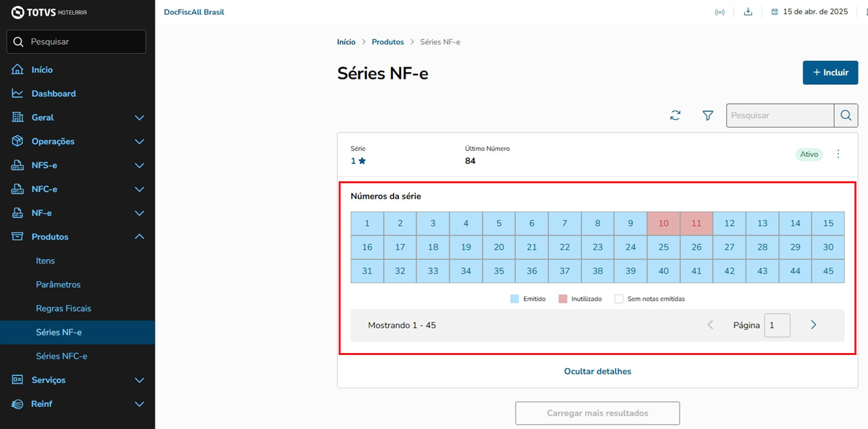Click the Dashboard chart icon in sidebar

pyautogui.click(x=18, y=94)
